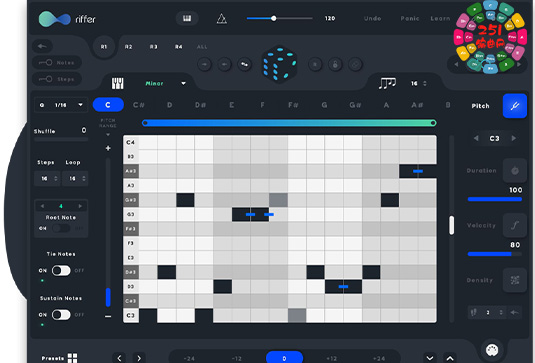
Task: Open the piano keyboard view in header
Action: click(187, 18)
